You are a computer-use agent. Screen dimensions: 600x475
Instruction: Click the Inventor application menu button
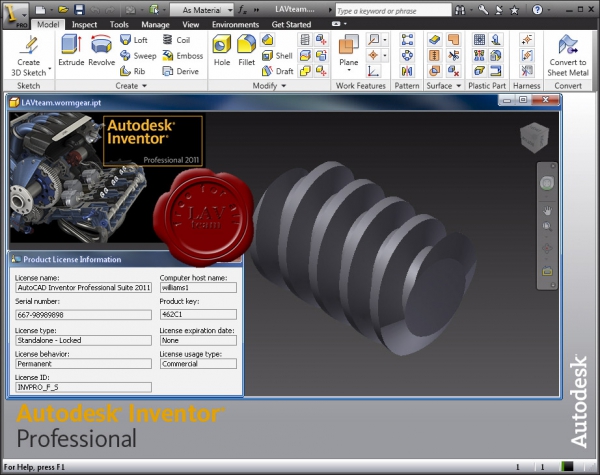(15, 15)
